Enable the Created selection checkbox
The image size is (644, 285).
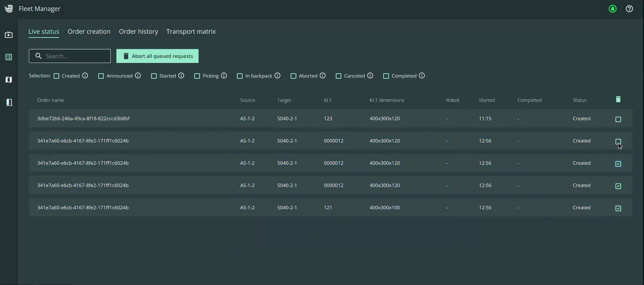pos(56,76)
